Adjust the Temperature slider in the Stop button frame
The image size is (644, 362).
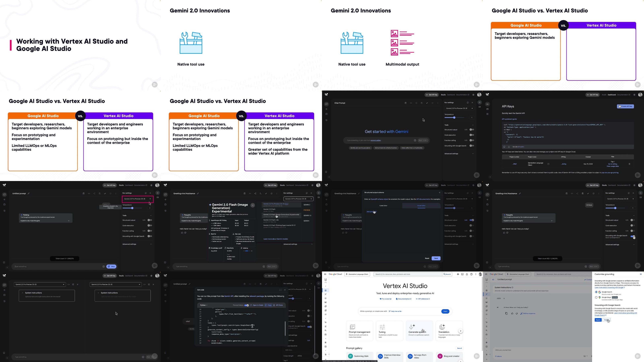click(x=132, y=208)
